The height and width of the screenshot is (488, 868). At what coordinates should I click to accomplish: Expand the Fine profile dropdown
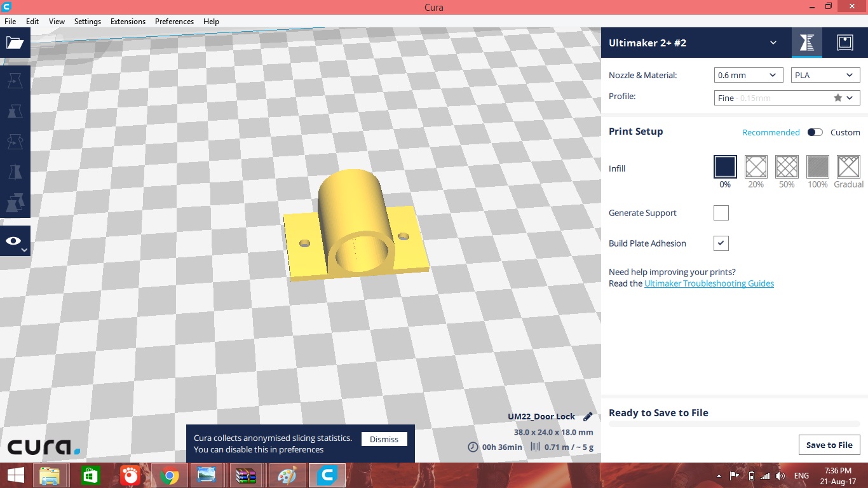pos(787,98)
